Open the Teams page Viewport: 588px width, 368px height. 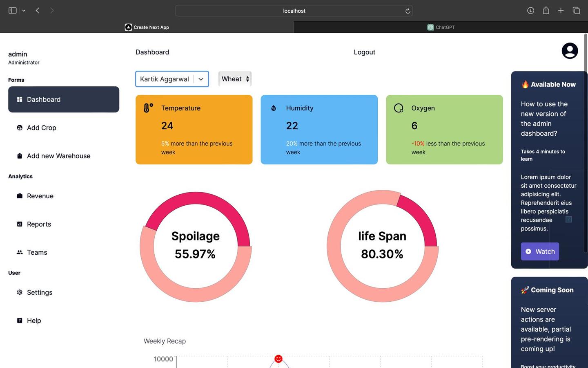(64, 252)
